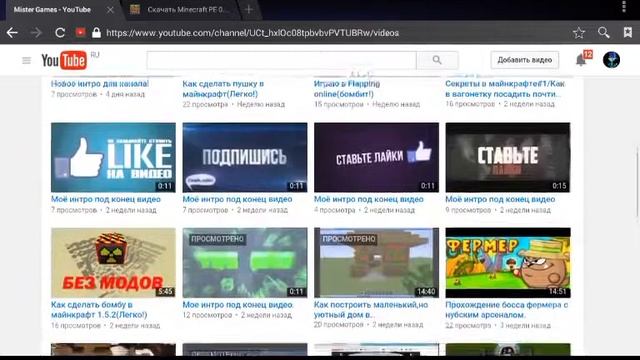This screenshot has width=640, height=360.
Task: Open the LIKE на видео thumbnail
Action: point(113,158)
